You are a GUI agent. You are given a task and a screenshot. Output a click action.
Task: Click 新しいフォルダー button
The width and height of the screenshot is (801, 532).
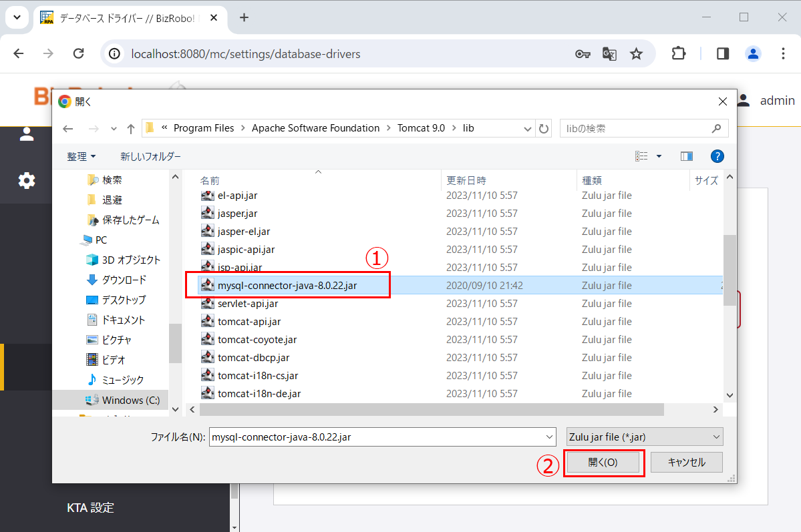[151, 156]
